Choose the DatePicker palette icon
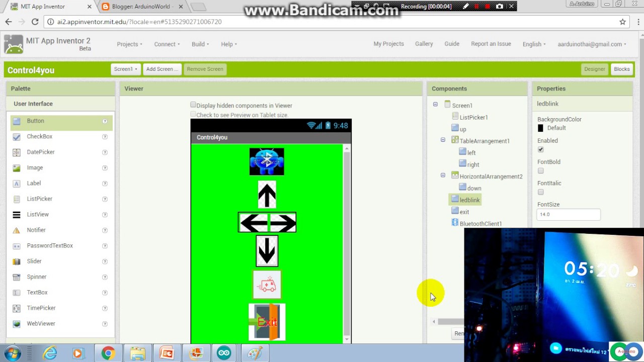 tap(17, 152)
